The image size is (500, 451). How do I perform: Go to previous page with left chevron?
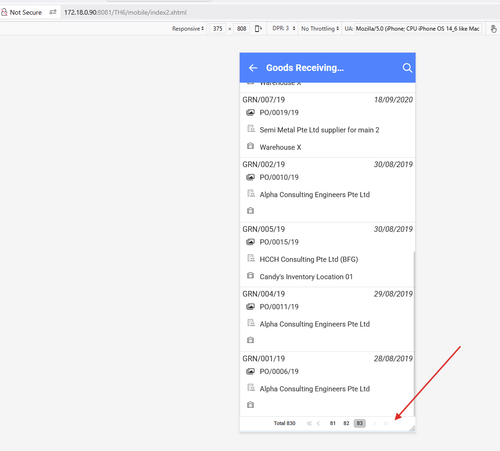pyautogui.click(x=318, y=423)
